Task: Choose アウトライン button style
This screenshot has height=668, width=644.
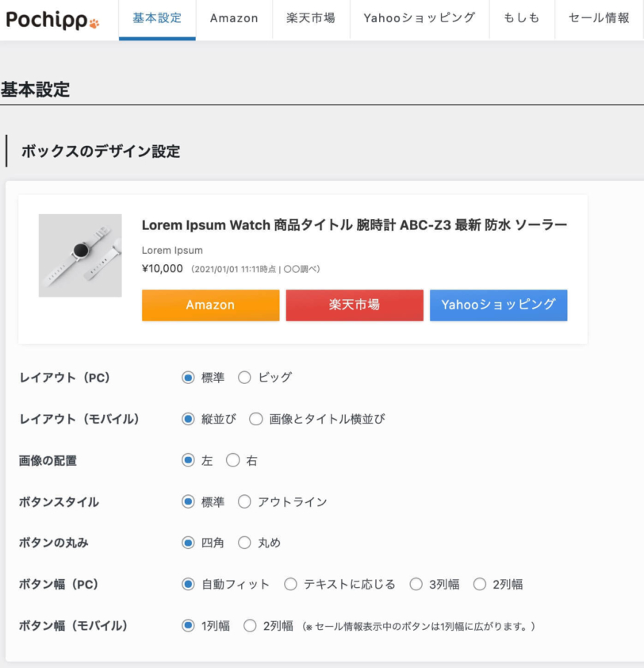Action: [244, 501]
